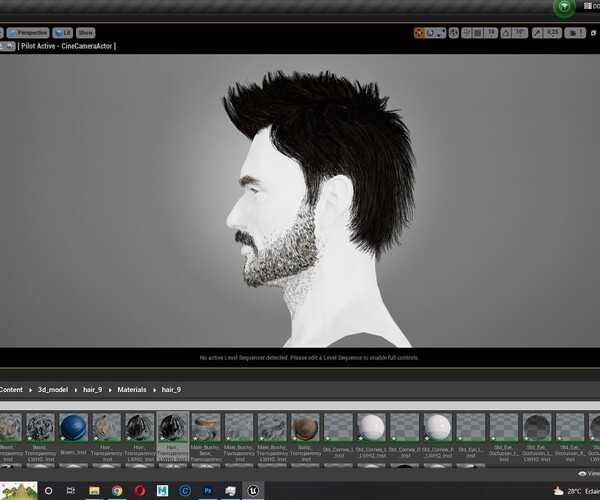
Task: Expand the arrow after Content in breadcrumb
Action: pyautogui.click(x=30, y=390)
